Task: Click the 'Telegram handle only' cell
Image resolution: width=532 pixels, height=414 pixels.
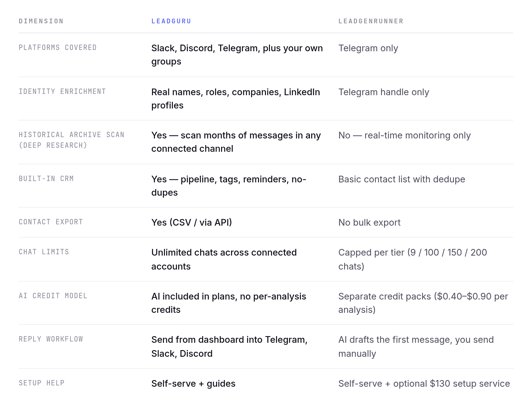Action: coord(384,92)
